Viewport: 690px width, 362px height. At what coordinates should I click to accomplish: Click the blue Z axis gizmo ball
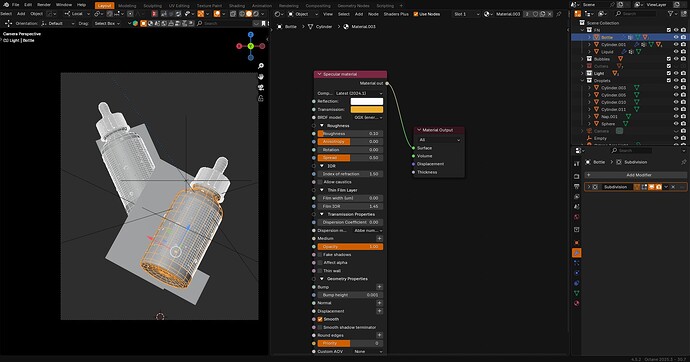[250, 35]
